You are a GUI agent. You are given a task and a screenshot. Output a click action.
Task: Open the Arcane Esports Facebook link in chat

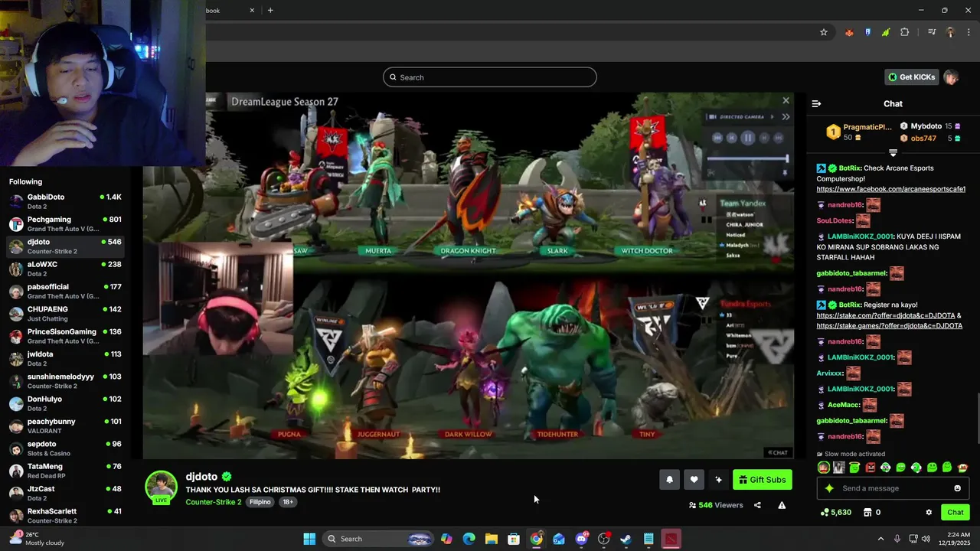pos(890,189)
